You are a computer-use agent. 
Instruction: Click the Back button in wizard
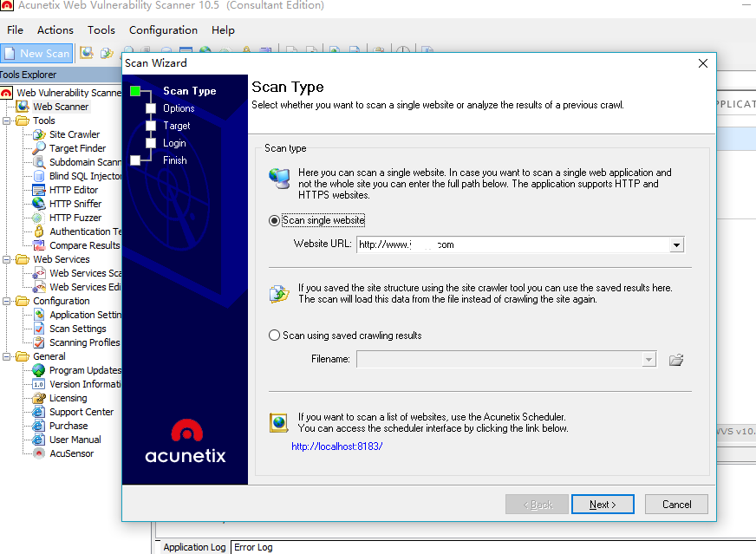coord(538,505)
